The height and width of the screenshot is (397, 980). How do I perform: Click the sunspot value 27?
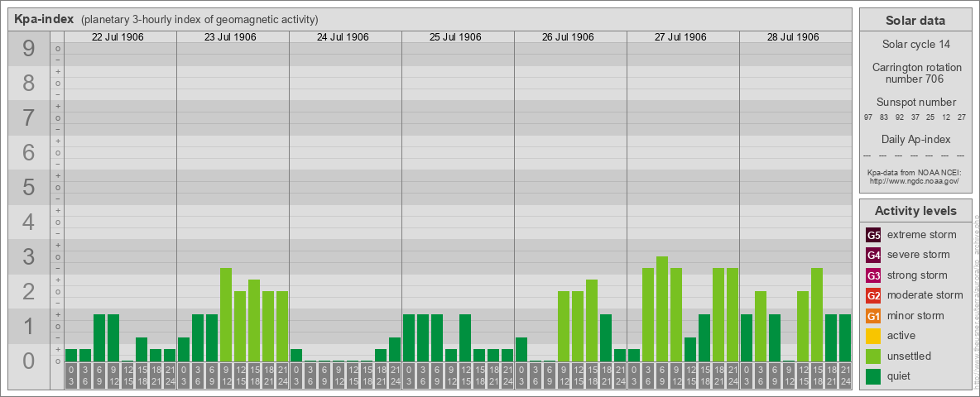(x=962, y=117)
